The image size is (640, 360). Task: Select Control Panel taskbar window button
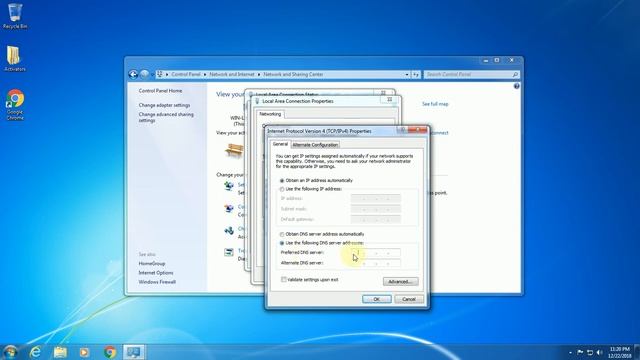coord(134,352)
